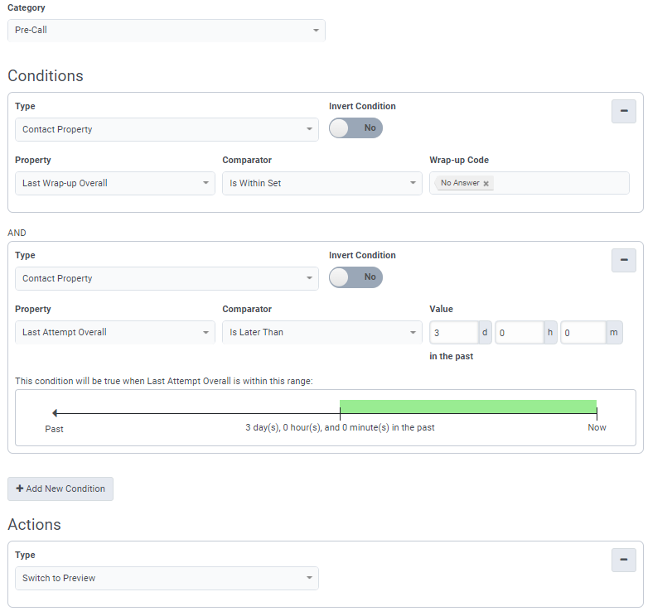Open the Is Within Set comparator dropdown

click(x=322, y=183)
